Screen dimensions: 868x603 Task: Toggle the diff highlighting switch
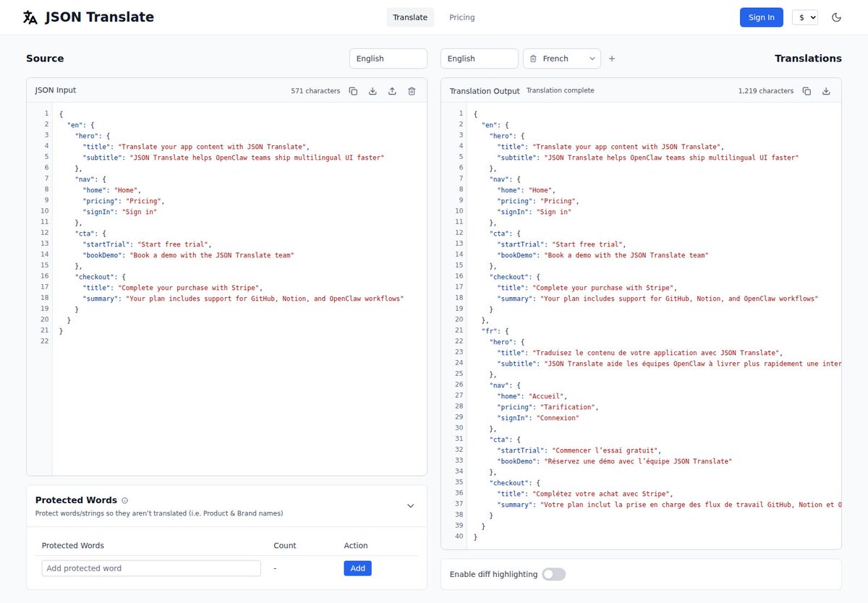(554, 574)
